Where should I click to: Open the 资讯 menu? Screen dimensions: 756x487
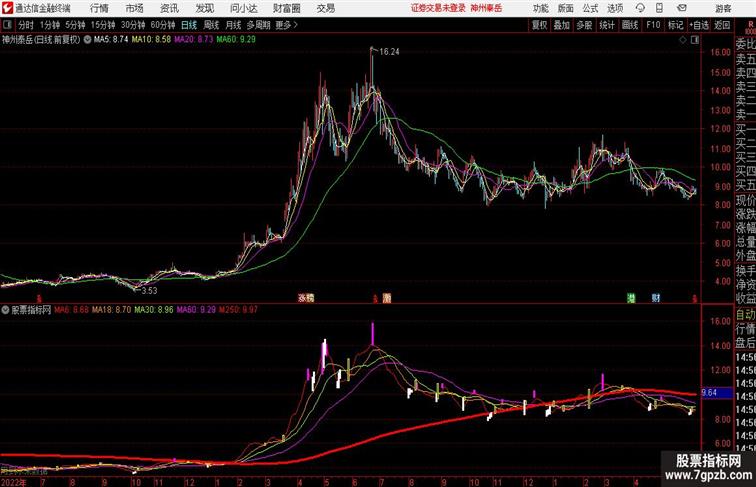point(169,8)
